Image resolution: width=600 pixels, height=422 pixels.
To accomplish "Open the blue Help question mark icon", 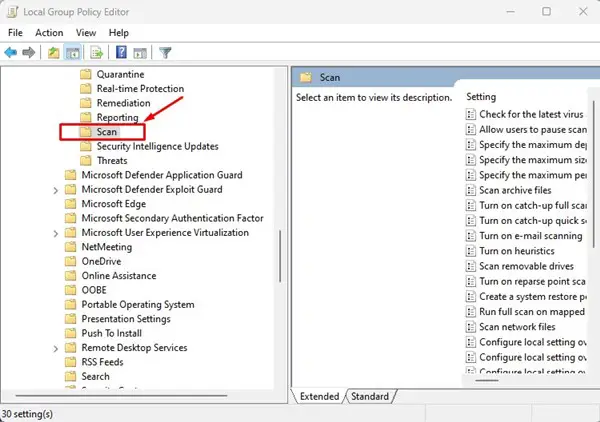I will click(121, 52).
